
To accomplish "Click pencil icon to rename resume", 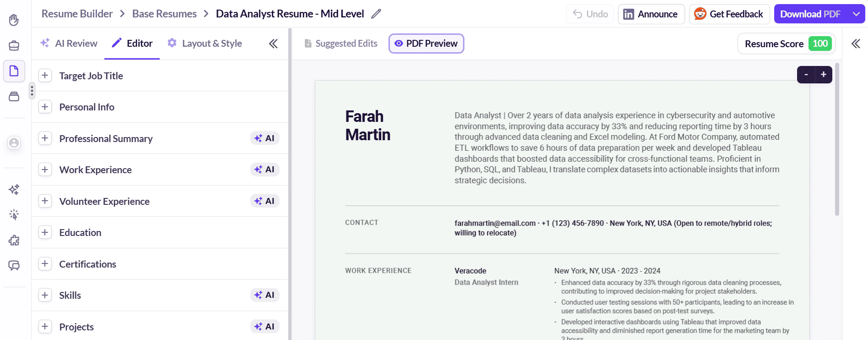I will [376, 14].
